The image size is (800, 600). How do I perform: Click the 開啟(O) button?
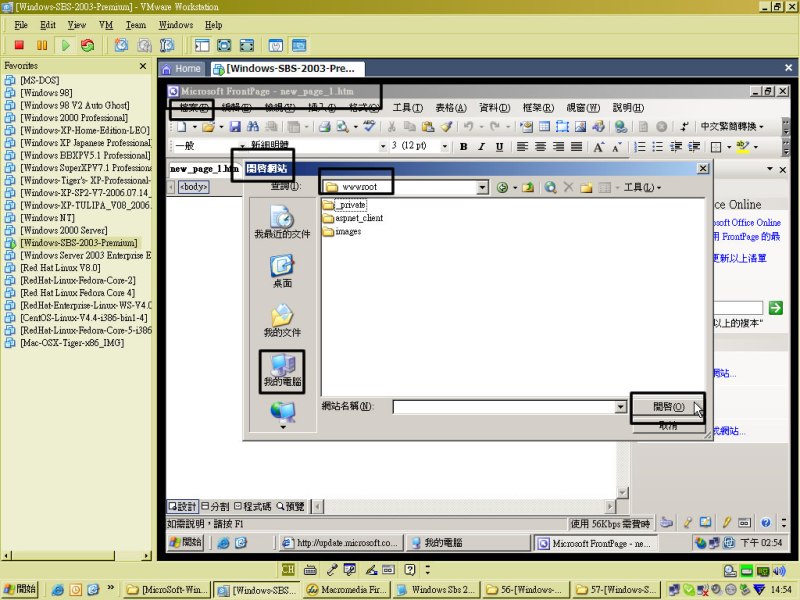pos(668,407)
